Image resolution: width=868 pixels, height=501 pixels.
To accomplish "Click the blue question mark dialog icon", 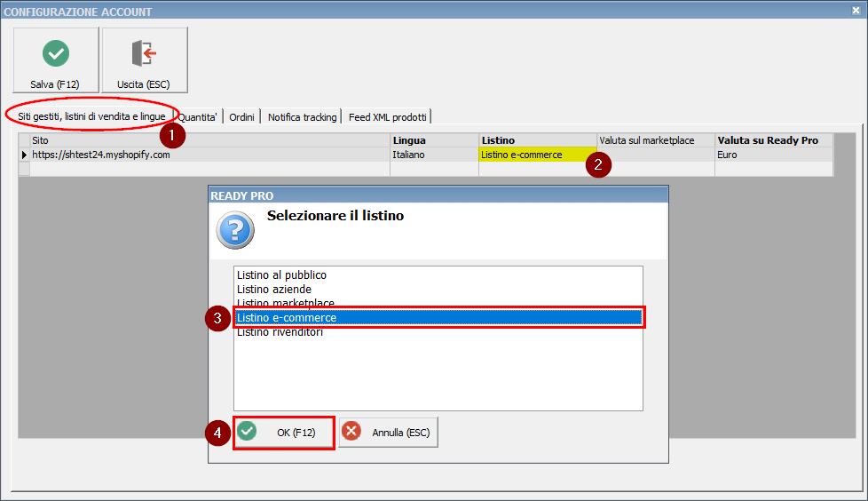I will pyautogui.click(x=235, y=230).
